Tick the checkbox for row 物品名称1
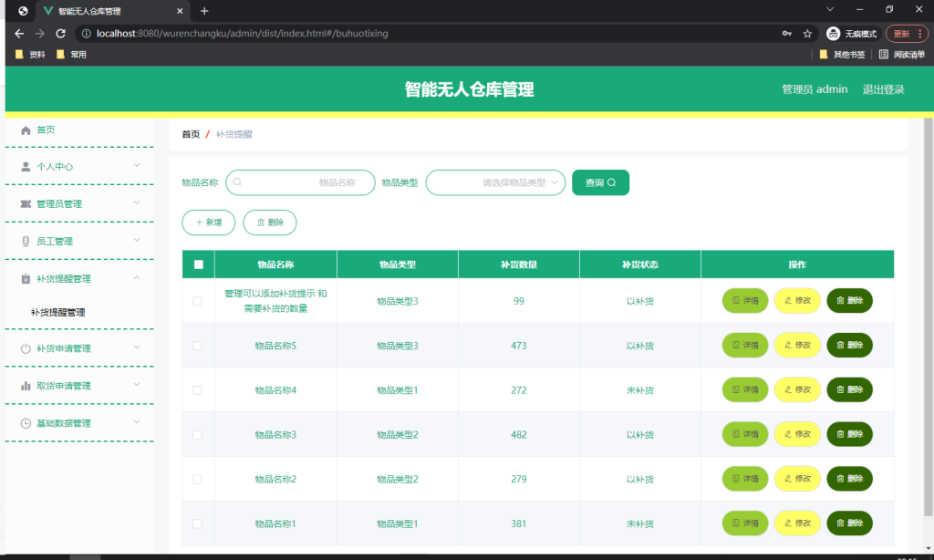The width and height of the screenshot is (934, 560). click(x=197, y=524)
